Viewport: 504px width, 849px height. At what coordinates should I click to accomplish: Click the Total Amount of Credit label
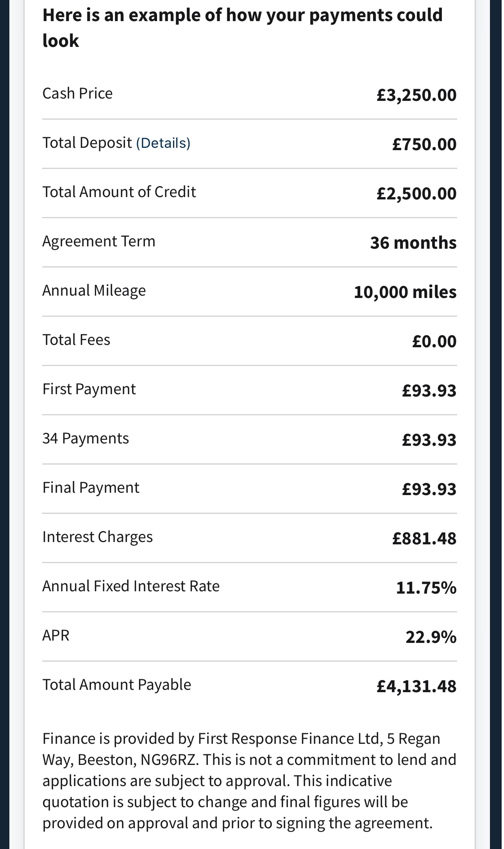(119, 192)
